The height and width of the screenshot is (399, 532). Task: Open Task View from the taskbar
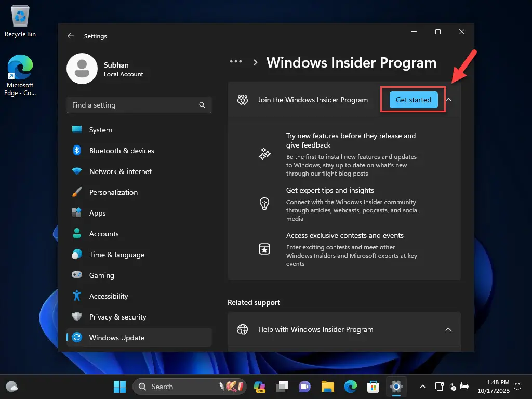[282, 387]
